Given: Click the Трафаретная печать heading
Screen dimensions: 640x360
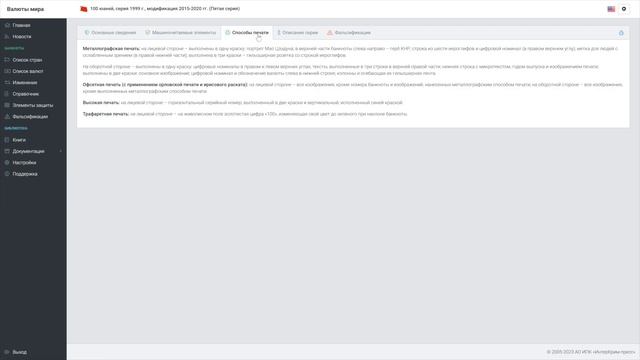Looking at the screenshot, I should (x=106, y=114).
